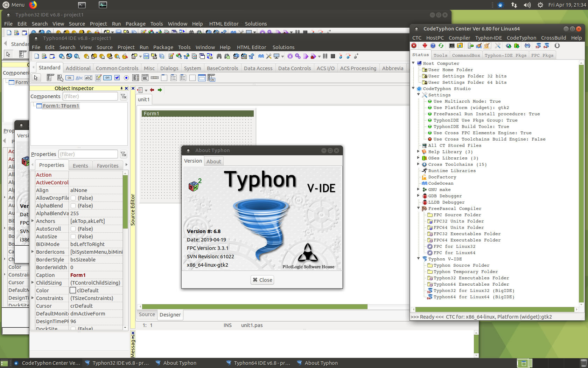Image resolution: width=588 pixels, height=368 pixels.
Task: Click Components filter input field
Action: pyautogui.click(x=90, y=96)
